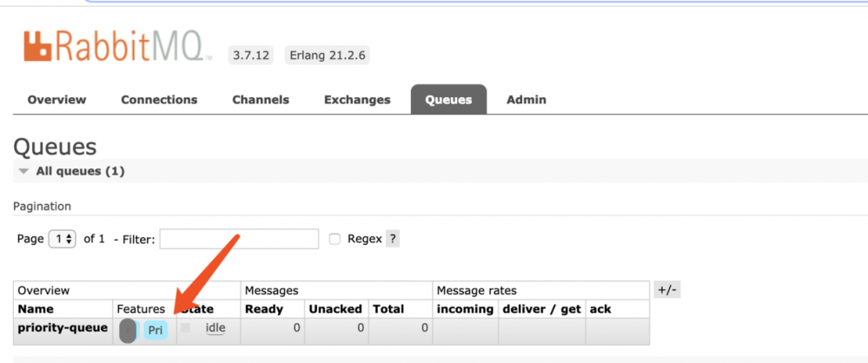
Task: Sort by Ready column header
Action: (264, 309)
